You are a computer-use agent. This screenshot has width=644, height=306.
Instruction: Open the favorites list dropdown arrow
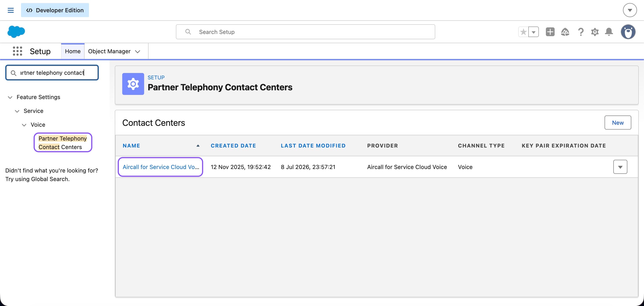[x=534, y=32]
